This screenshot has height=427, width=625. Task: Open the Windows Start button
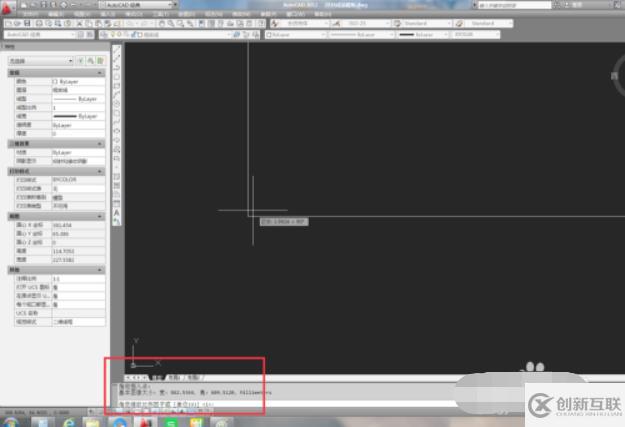click(10, 422)
